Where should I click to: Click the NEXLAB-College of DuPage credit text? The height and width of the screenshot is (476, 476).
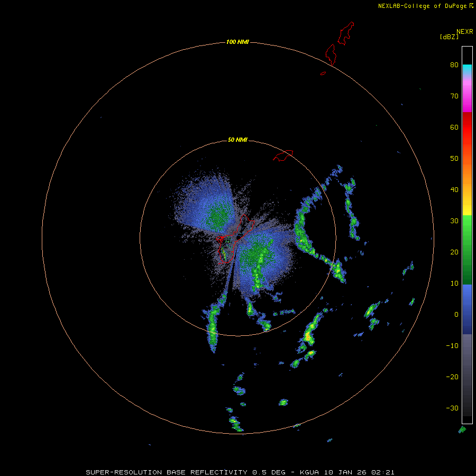(x=422, y=6)
